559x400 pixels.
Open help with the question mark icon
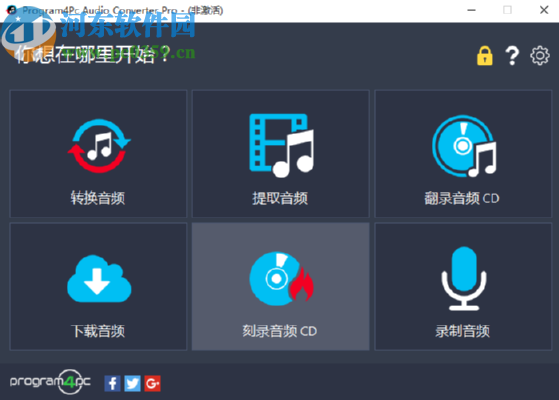click(512, 56)
